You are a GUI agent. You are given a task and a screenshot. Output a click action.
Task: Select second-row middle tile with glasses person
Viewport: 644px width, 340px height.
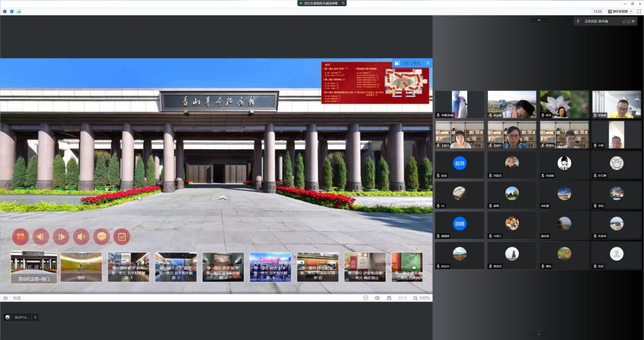pos(512,135)
